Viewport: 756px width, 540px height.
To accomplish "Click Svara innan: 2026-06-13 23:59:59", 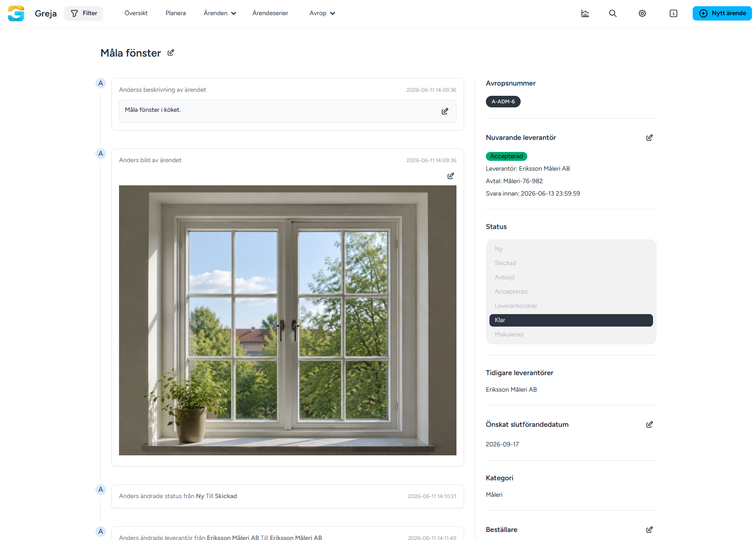I will pyautogui.click(x=533, y=193).
